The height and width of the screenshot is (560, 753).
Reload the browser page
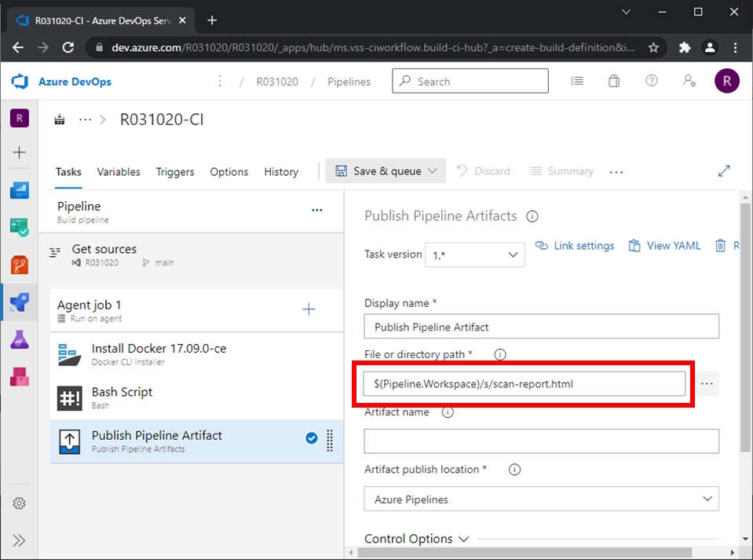click(x=68, y=48)
